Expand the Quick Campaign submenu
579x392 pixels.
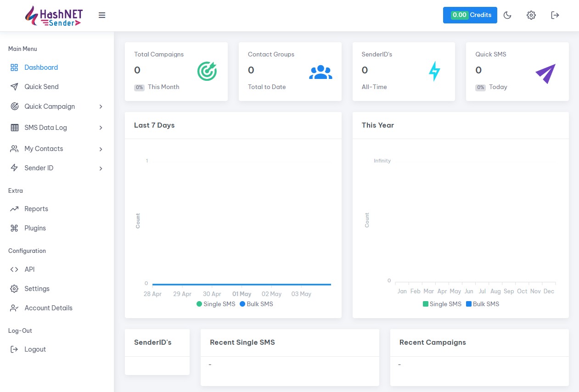[56, 106]
